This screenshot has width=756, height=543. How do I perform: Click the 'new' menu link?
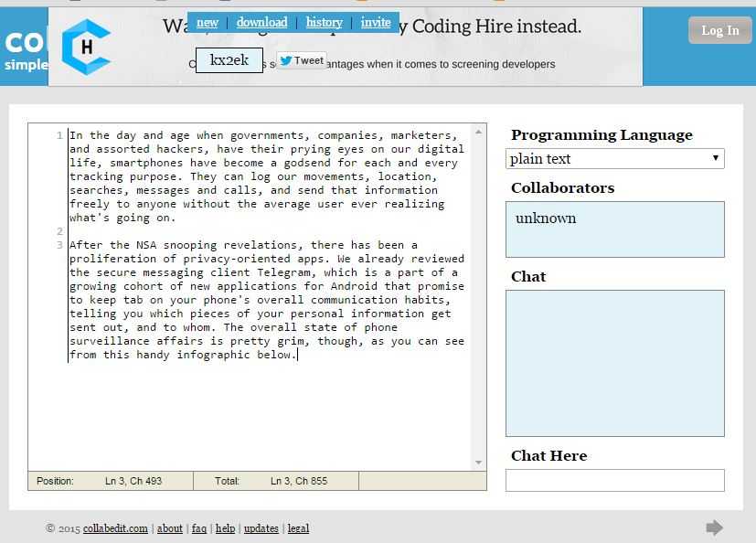208,23
